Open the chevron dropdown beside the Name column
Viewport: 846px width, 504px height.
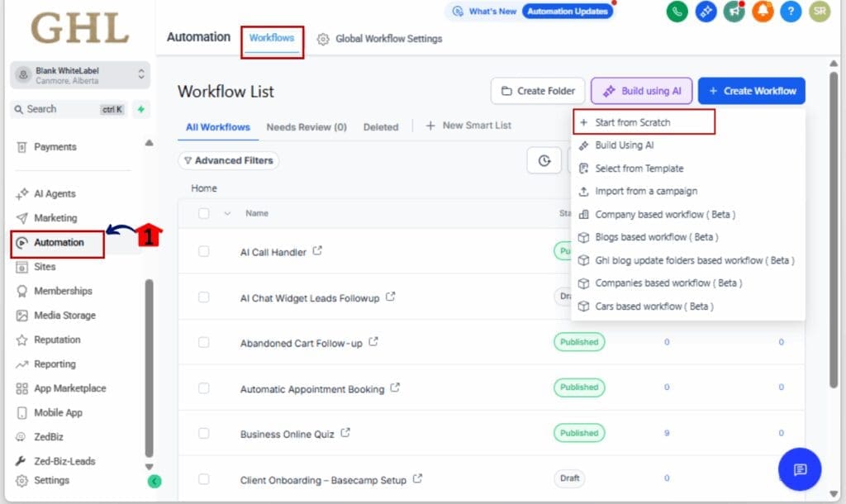click(228, 213)
